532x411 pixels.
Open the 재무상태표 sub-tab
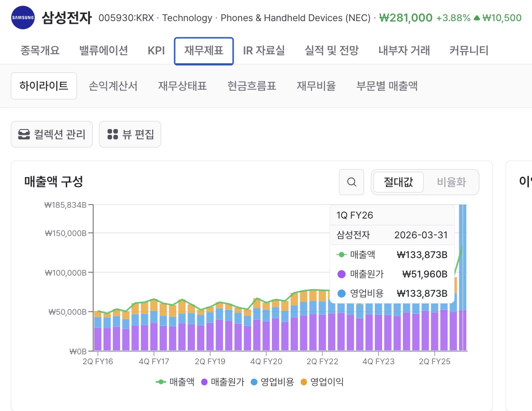183,86
